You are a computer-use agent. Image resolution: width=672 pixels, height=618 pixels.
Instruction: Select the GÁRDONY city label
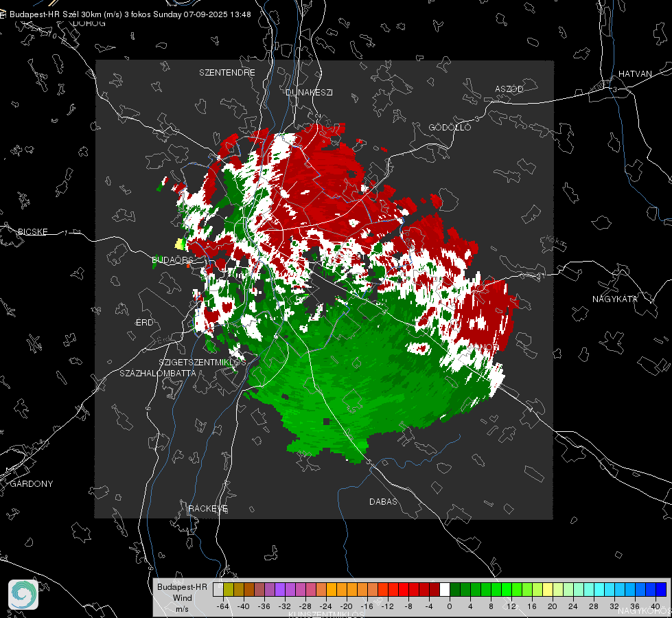tap(32, 484)
